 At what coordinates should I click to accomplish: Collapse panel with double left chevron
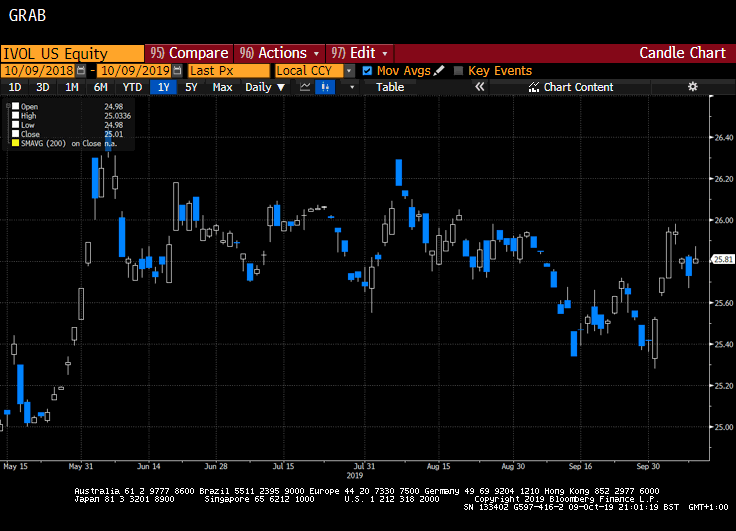pyautogui.click(x=479, y=87)
